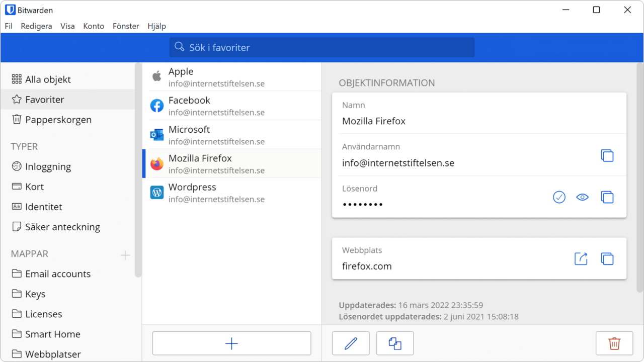This screenshot has height=362, width=644.
Task: Filter by Säker anteckning type
Action: 68,227
